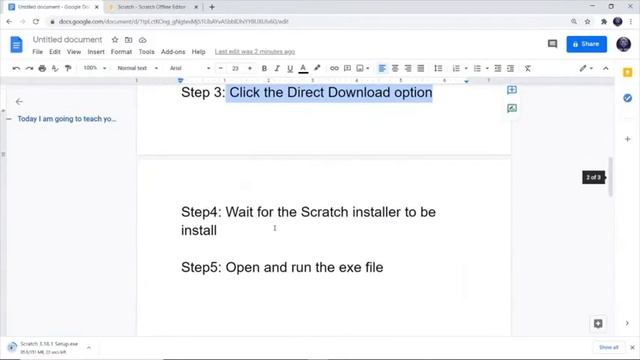
Task: Click the font size field
Action: [x=236, y=69]
